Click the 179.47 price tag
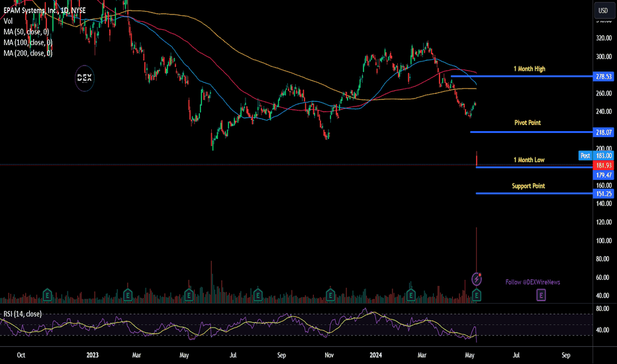617x364 pixels. (603, 175)
